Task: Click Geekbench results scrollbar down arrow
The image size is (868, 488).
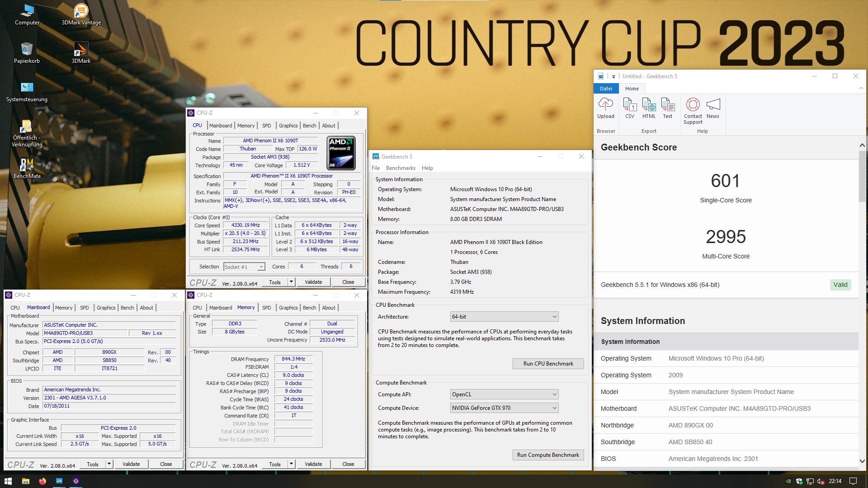Action: [x=862, y=461]
